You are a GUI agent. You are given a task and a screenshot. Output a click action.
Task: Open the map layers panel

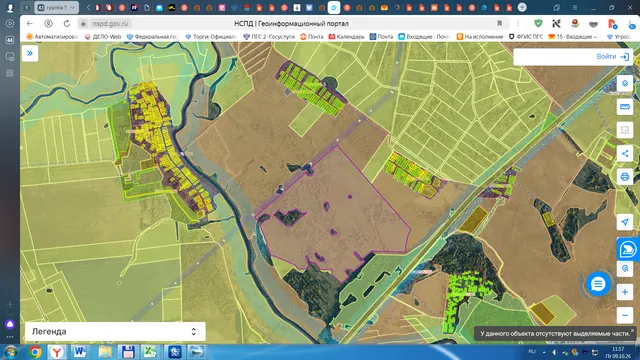click(624, 83)
